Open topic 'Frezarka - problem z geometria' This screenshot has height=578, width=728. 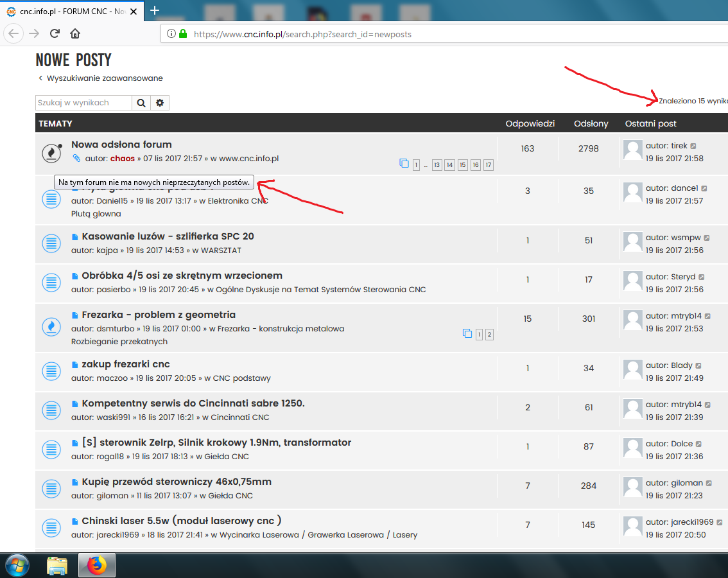tap(159, 315)
